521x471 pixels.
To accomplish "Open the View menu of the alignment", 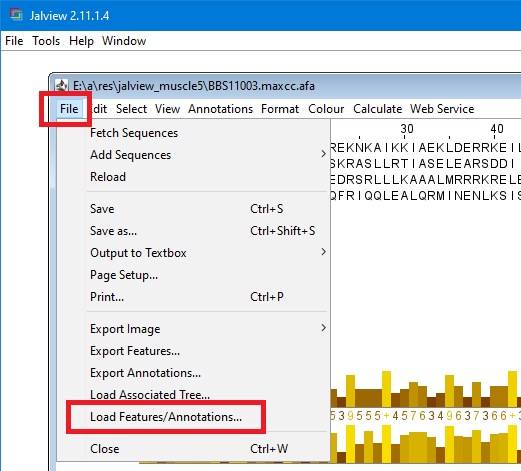I will pyautogui.click(x=167, y=109).
